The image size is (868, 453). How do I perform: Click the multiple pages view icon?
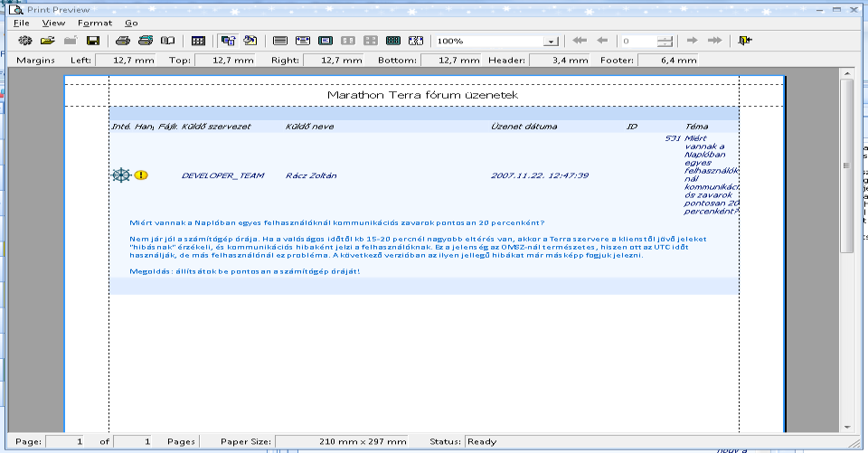pyautogui.click(x=393, y=41)
